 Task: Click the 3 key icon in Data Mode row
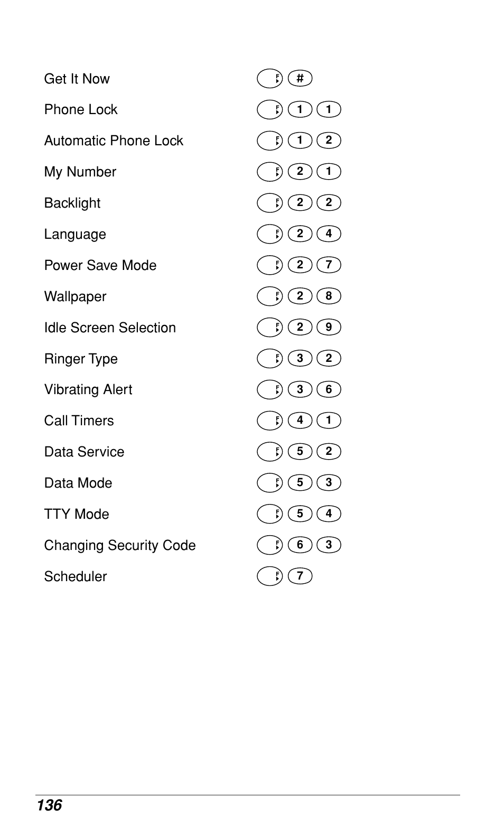329,482
